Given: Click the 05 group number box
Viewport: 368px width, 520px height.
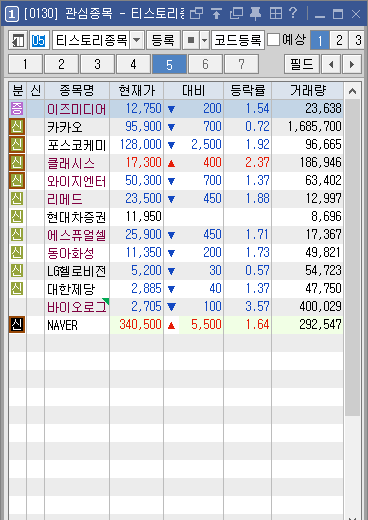Looking at the screenshot, I should point(39,40).
